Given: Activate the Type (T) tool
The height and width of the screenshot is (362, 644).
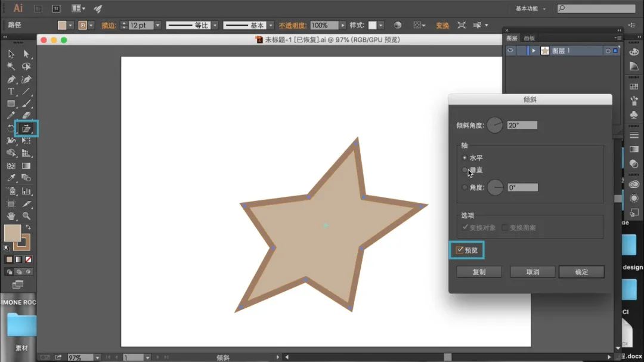Looking at the screenshot, I should [11, 91].
